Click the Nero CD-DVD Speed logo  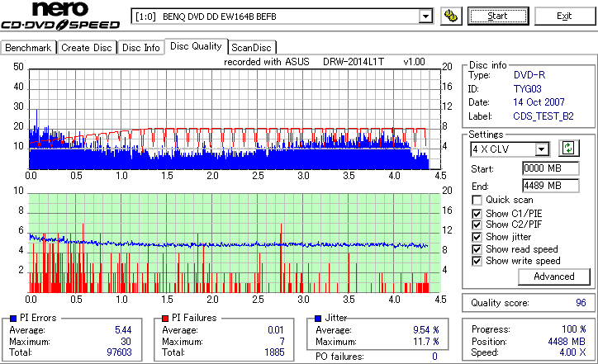(x=60, y=16)
